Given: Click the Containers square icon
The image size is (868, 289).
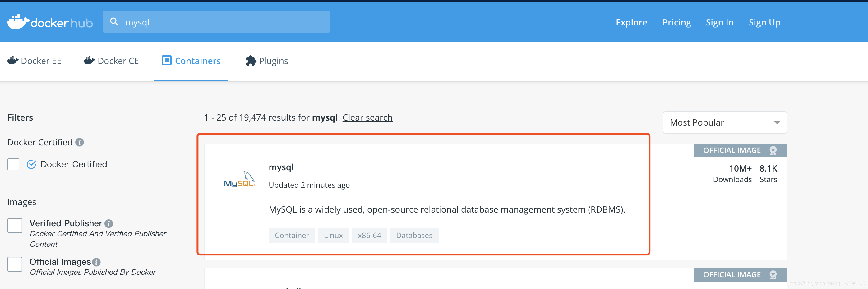Looking at the screenshot, I should pos(166,60).
